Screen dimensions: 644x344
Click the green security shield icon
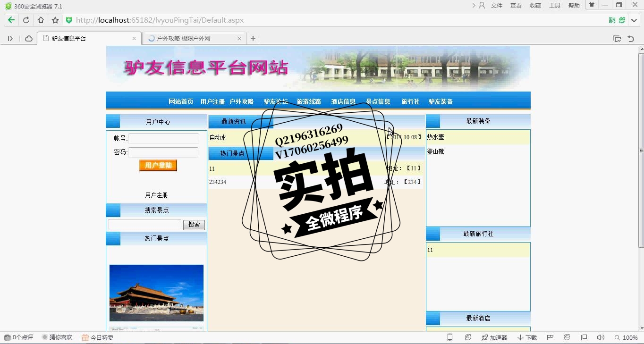(69, 20)
